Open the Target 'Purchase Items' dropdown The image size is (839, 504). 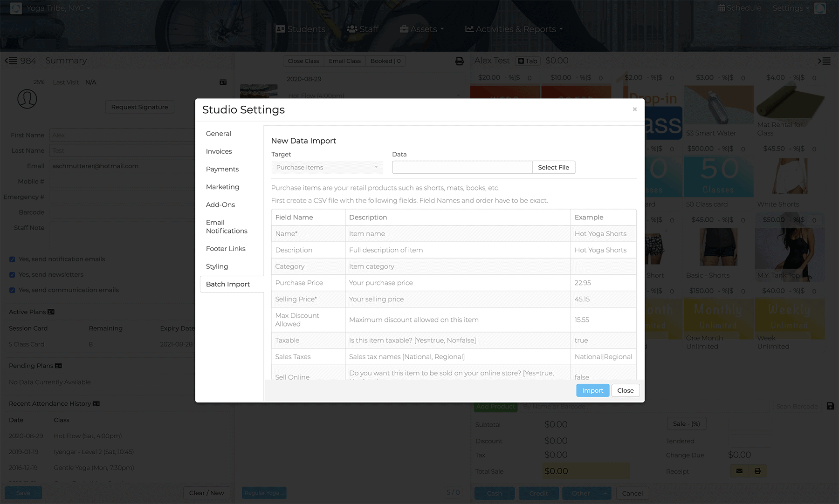(x=327, y=167)
